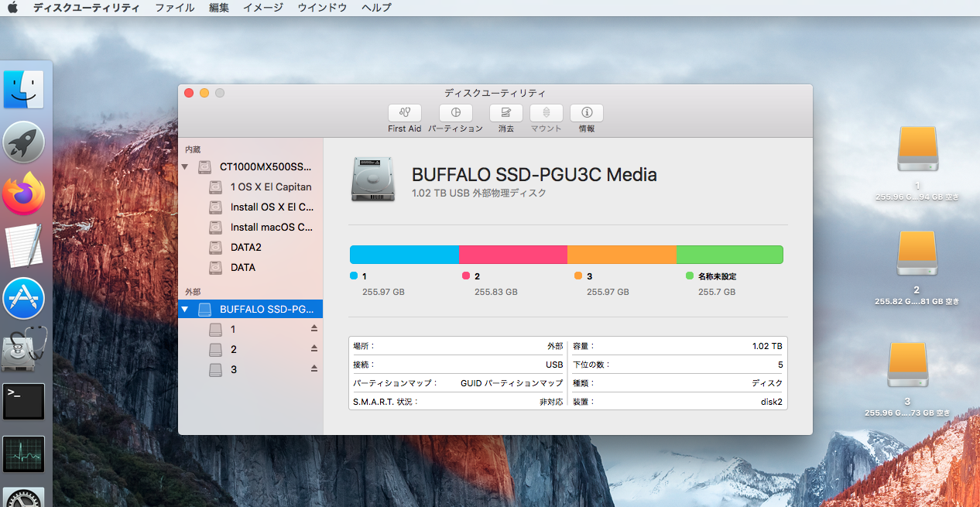Select desktop drive icon labeled 3

[x=907, y=365]
